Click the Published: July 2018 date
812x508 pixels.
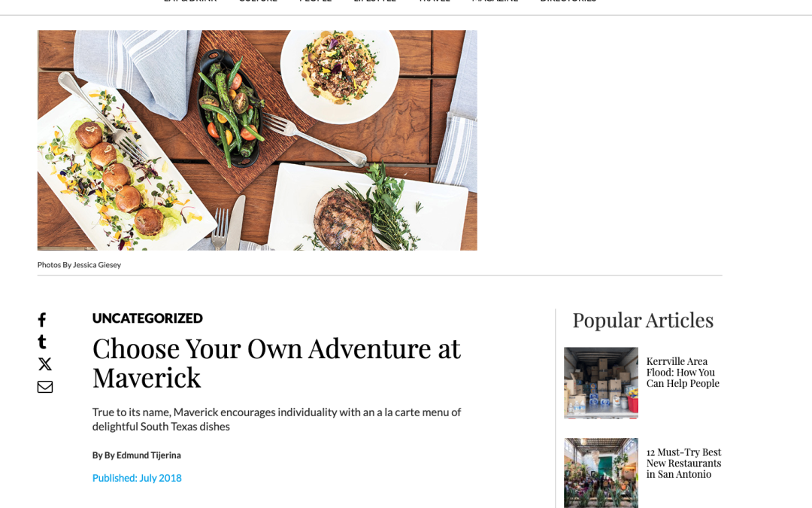point(137,478)
